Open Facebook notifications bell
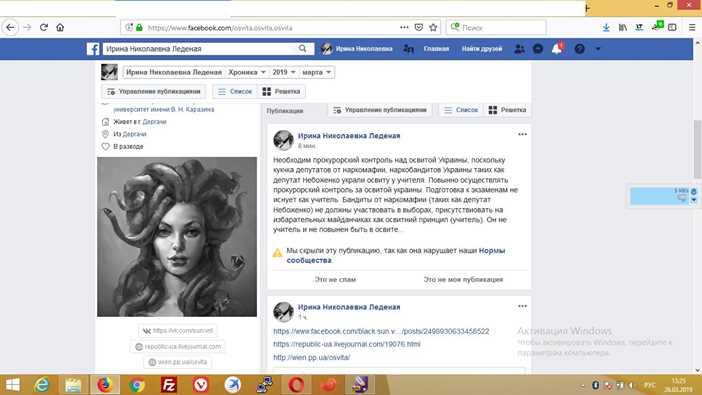This screenshot has width=702, height=395. [557, 49]
